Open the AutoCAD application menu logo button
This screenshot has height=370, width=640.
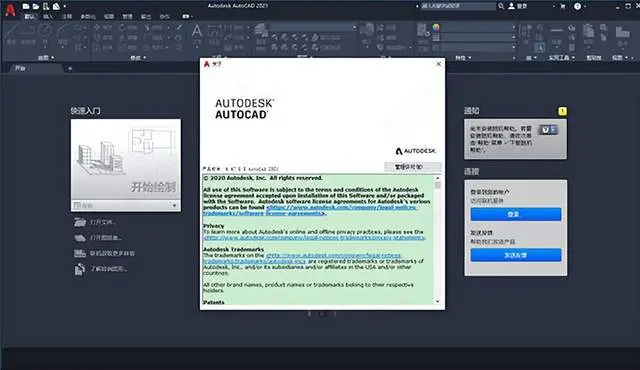tap(10, 10)
